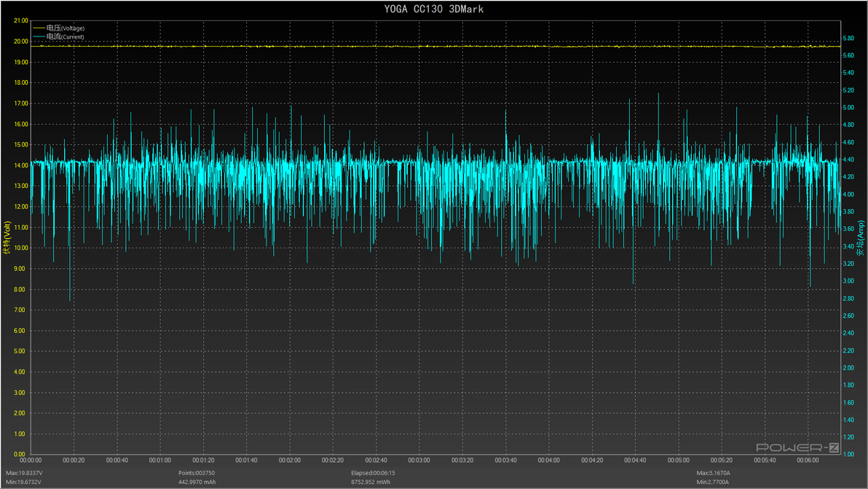
Task: Select the 电流(Current) legend entry
Action: pos(59,36)
